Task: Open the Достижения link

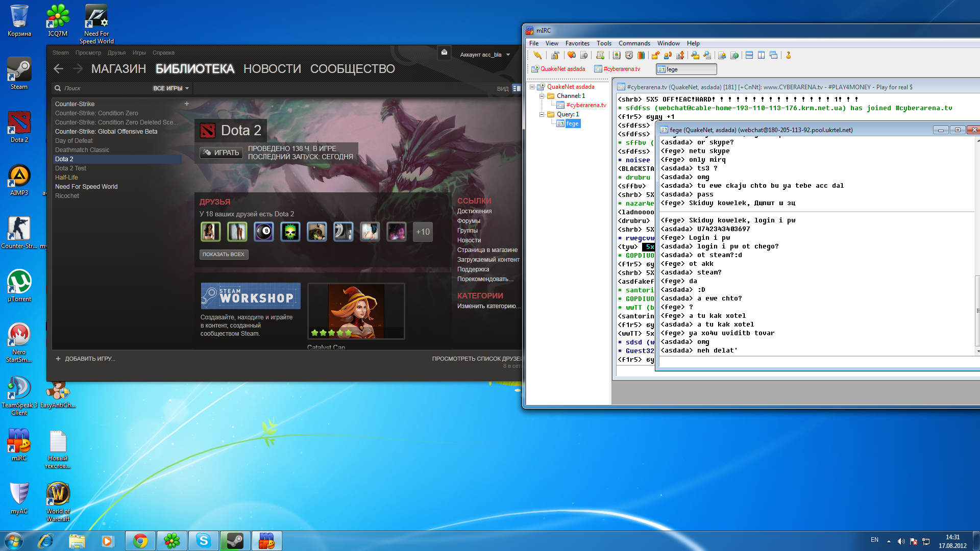Action: click(475, 211)
